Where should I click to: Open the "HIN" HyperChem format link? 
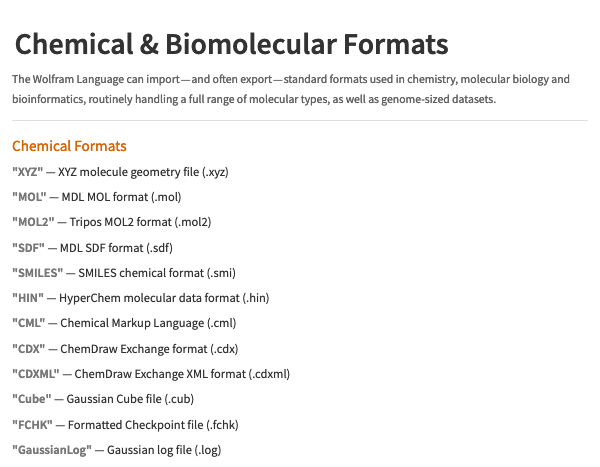point(28,298)
